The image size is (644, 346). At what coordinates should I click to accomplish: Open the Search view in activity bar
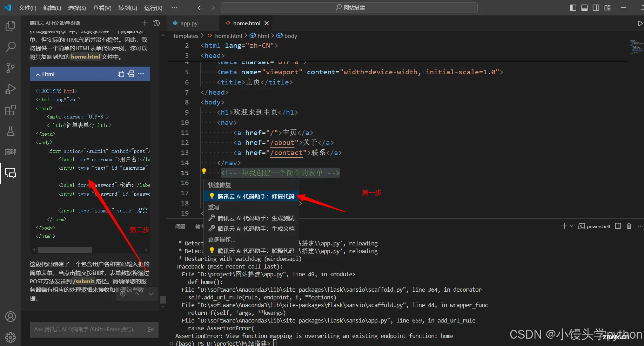(x=11, y=47)
